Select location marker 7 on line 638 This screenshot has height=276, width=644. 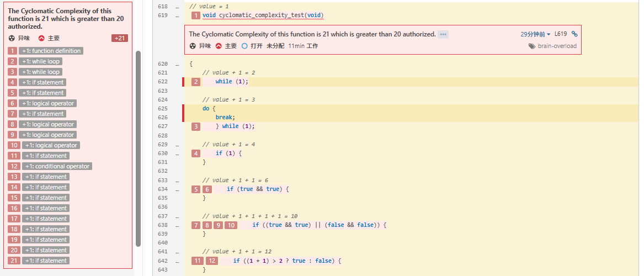[x=196, y=225]
